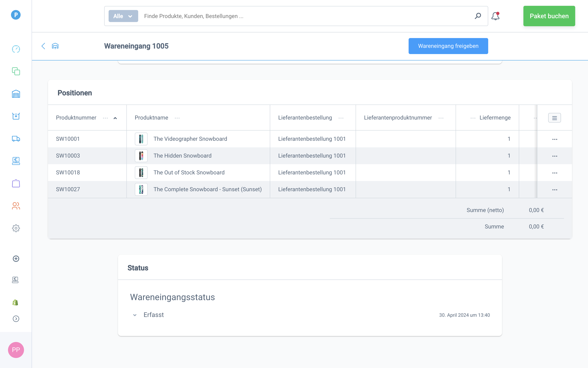Viewport: 588px width, 368px height.
Task: Open the shopping bag sidebar icon
Action: pos(16,184)
